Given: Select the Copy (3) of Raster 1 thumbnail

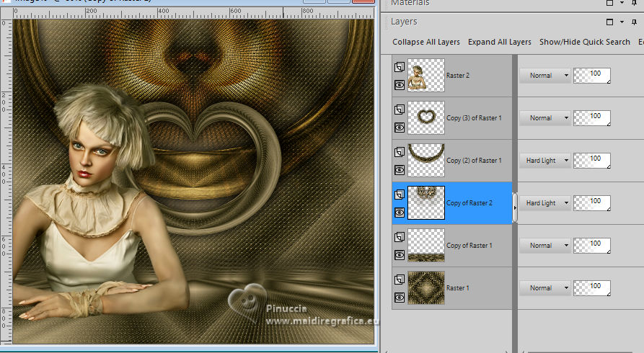Looking at the screenshot, I should tap(426, 118).
